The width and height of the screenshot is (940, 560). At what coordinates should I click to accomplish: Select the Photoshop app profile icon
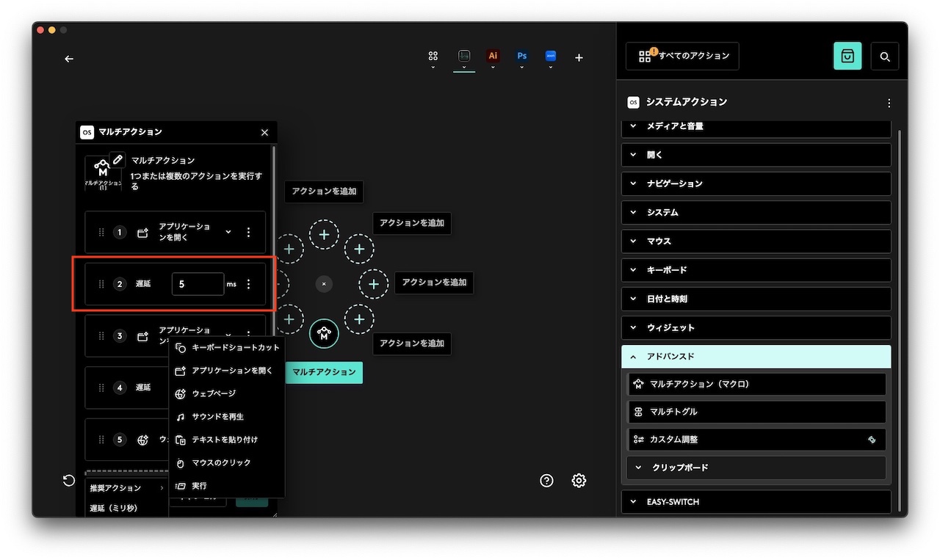click(x=521, y=56)
